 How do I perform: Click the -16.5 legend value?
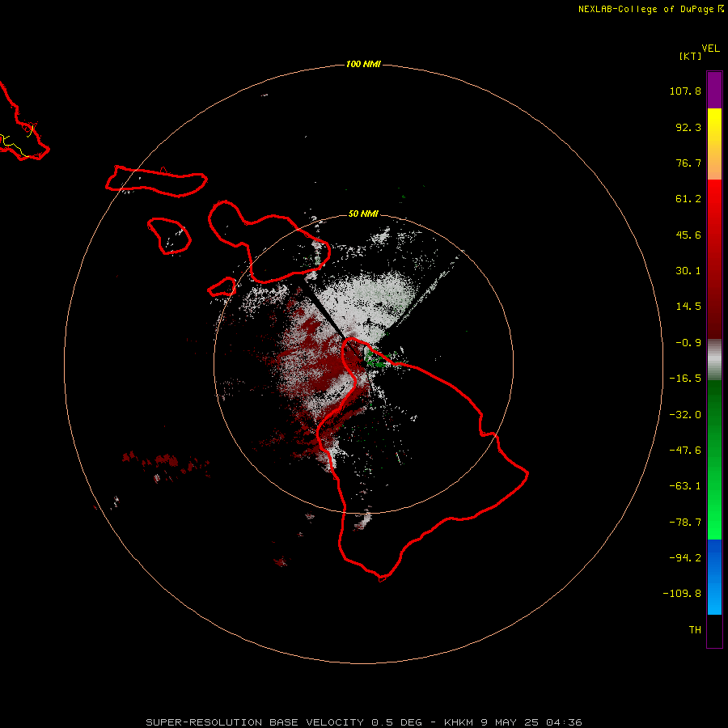tap(685, 379)
